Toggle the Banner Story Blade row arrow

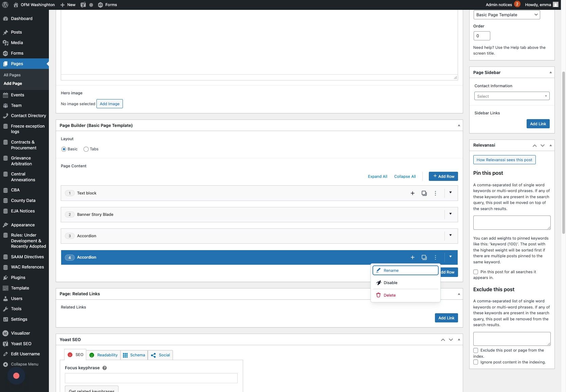(x=451, y=214)
